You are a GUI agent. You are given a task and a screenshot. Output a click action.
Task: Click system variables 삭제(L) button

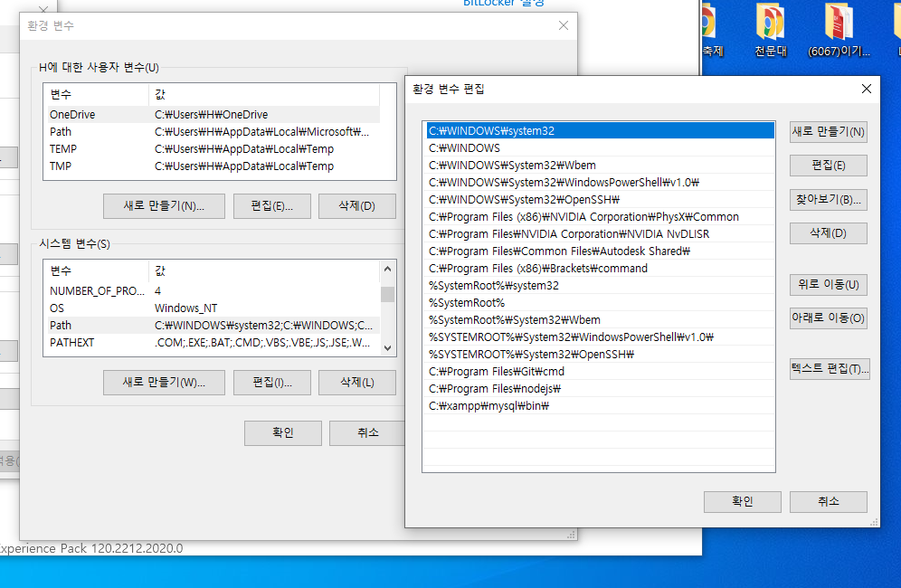[x=356, y=383]
